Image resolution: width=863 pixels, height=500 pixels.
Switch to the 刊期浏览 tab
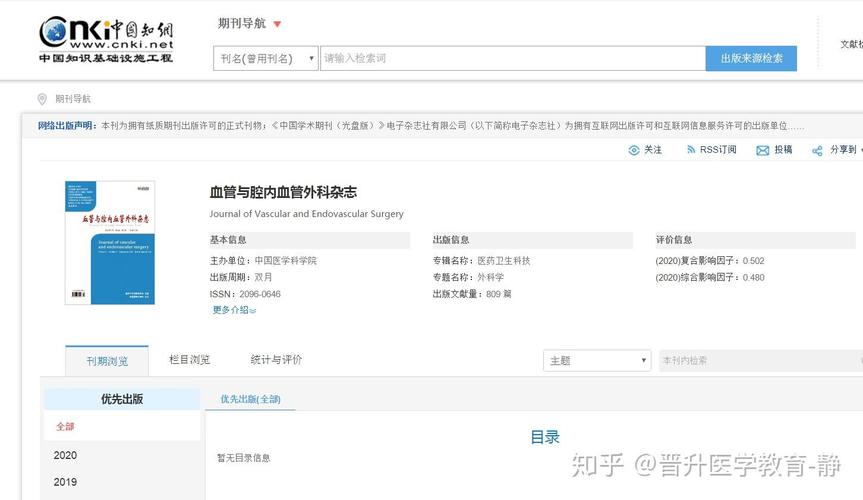[x=107, y=361]
